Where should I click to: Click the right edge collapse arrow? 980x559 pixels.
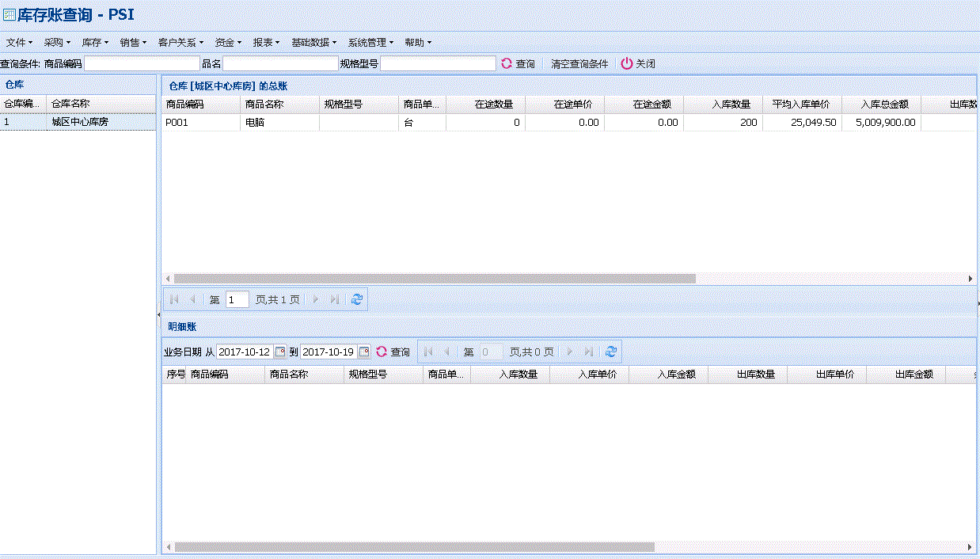(x=978, y=303)
